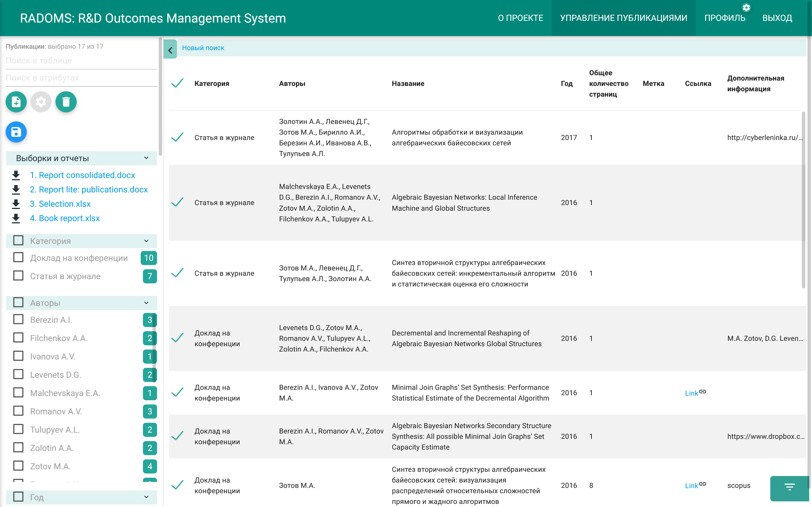The width and height of the screenshot is (812, 507).
Task: Check the Доклад на конференции category filter
Action: pyautogui.click(x=18, y=257)
